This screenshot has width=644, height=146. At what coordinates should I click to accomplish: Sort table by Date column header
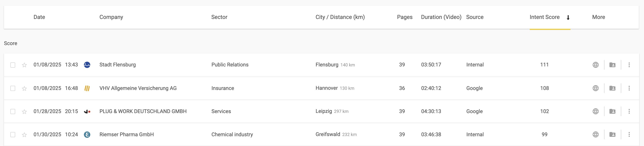point(39,17)
